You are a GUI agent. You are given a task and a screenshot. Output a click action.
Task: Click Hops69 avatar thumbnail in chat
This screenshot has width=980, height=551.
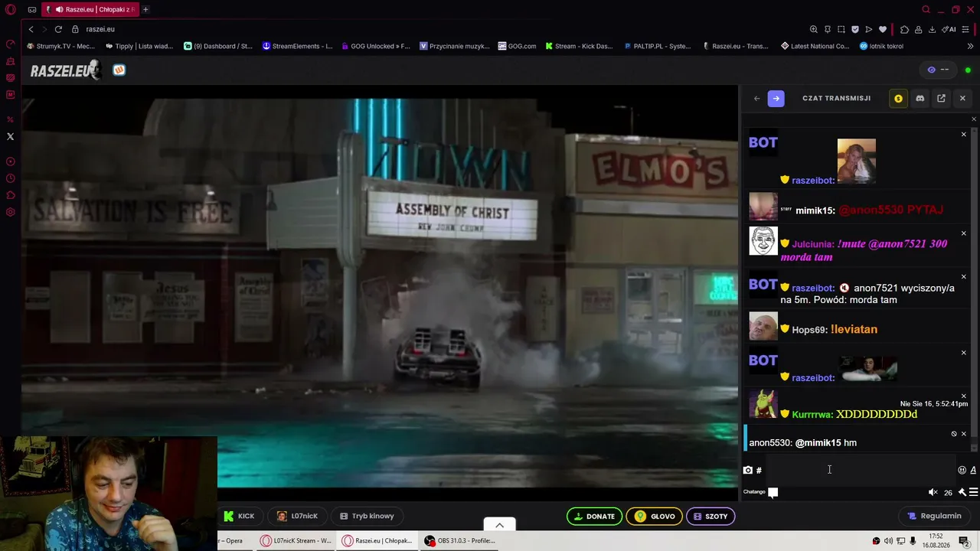(763, 326)
